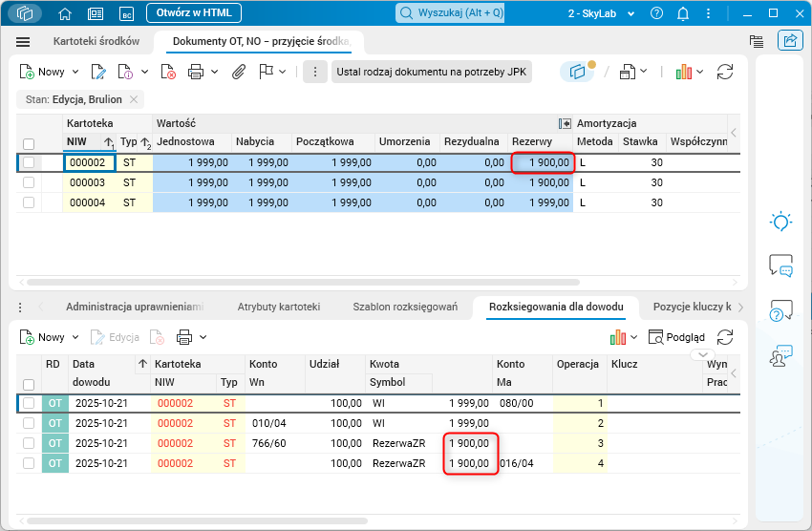Click the notifications bell icon

(682, 13)
